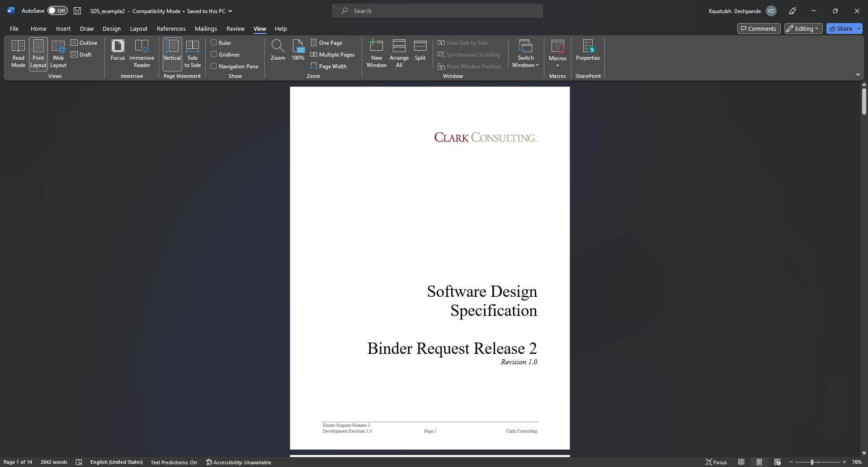
Task: Click Text Predictions: On status
Action: point(174,462)
